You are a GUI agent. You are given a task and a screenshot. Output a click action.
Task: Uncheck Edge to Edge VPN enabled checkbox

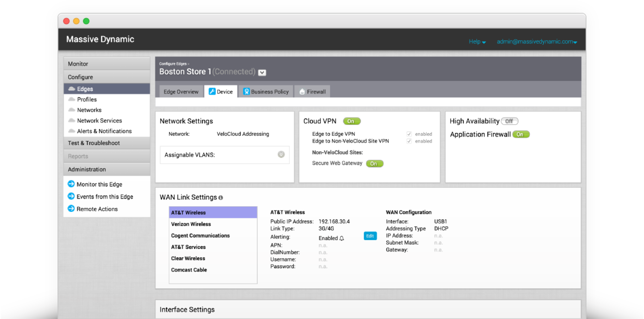coord(409,134)
